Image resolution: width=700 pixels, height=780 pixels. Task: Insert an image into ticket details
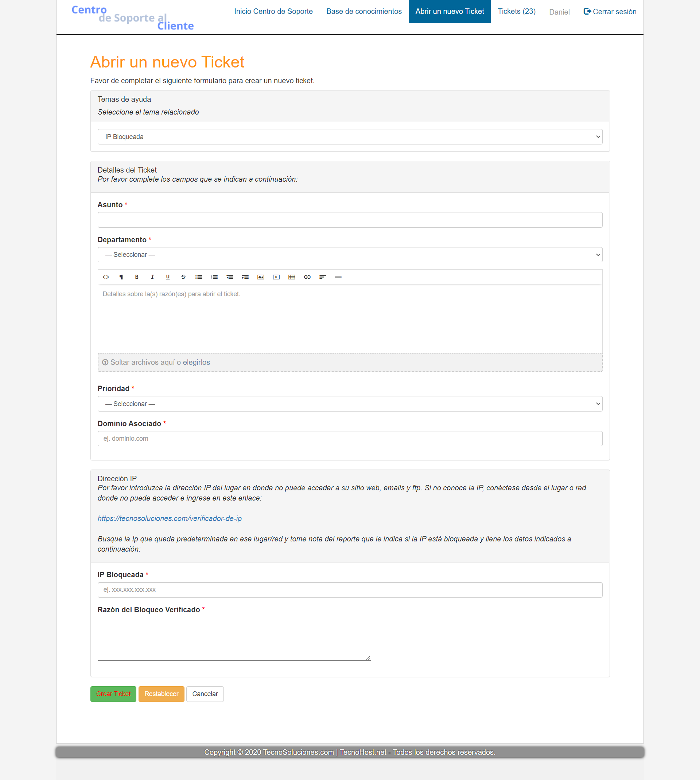261,277
